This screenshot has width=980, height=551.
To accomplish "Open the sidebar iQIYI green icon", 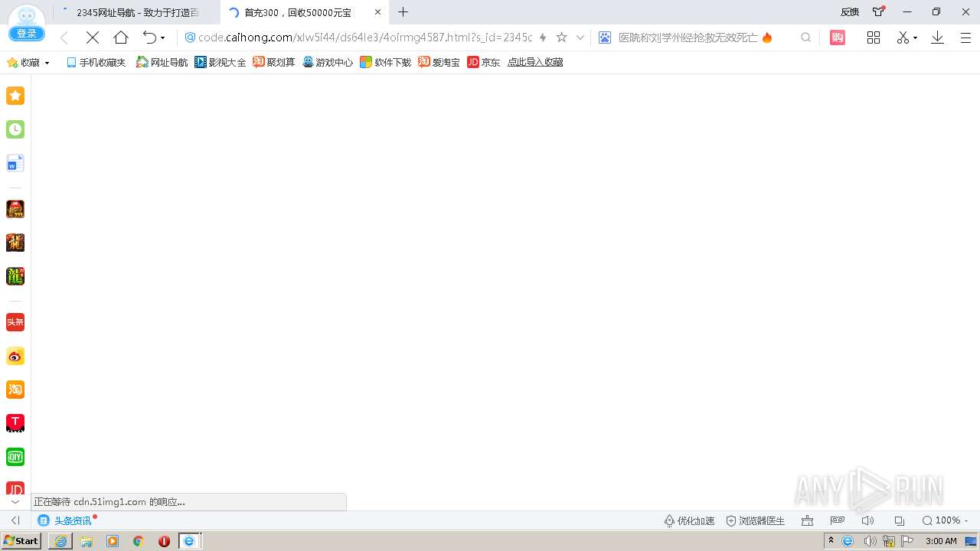I will pos(15,457).
